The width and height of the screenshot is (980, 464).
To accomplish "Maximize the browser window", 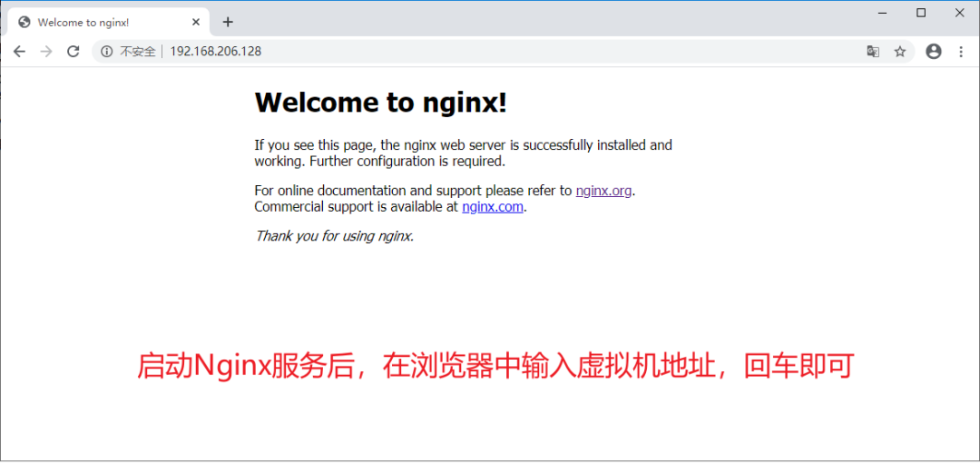I will 921,13.
